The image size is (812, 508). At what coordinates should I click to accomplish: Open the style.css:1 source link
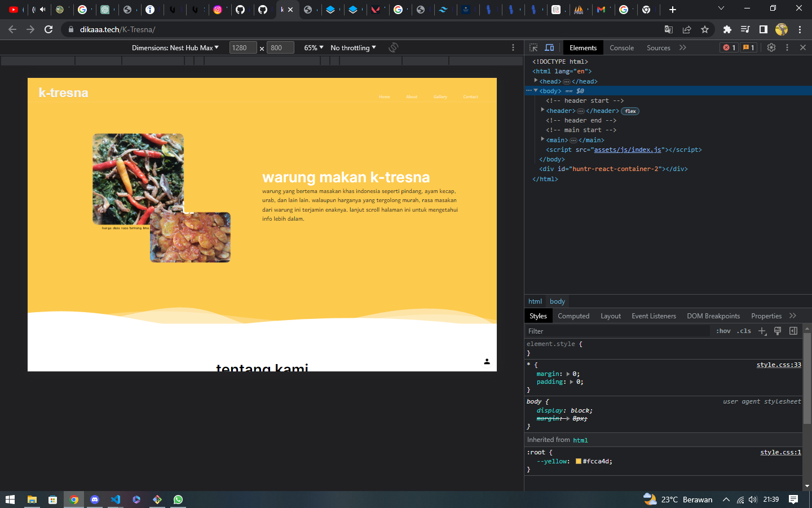click(x=780, y=453)
